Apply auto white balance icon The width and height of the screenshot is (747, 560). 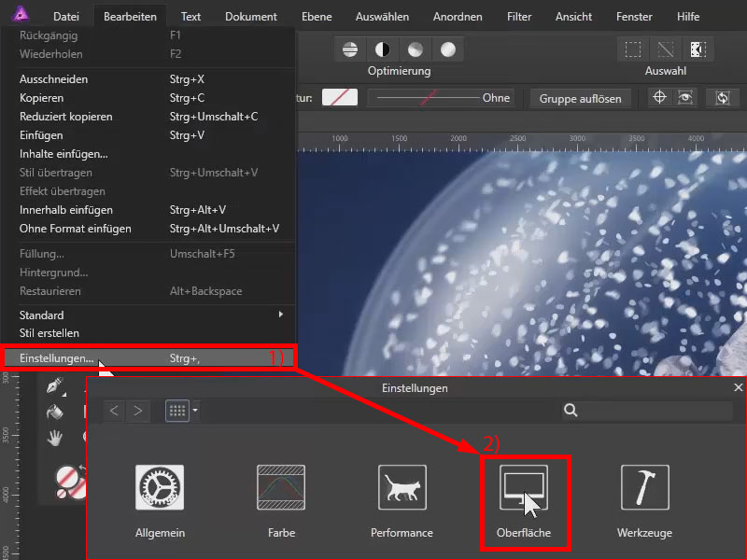[448, 49]
